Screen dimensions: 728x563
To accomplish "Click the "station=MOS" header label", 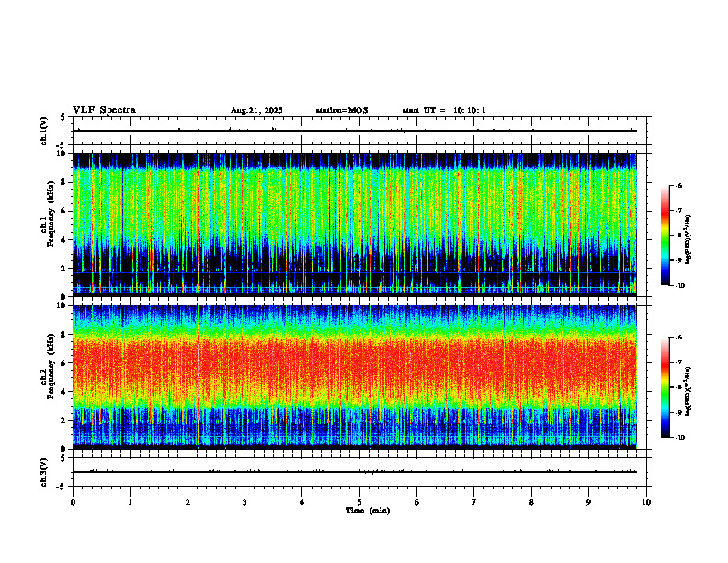I will (x=342, y=110).
